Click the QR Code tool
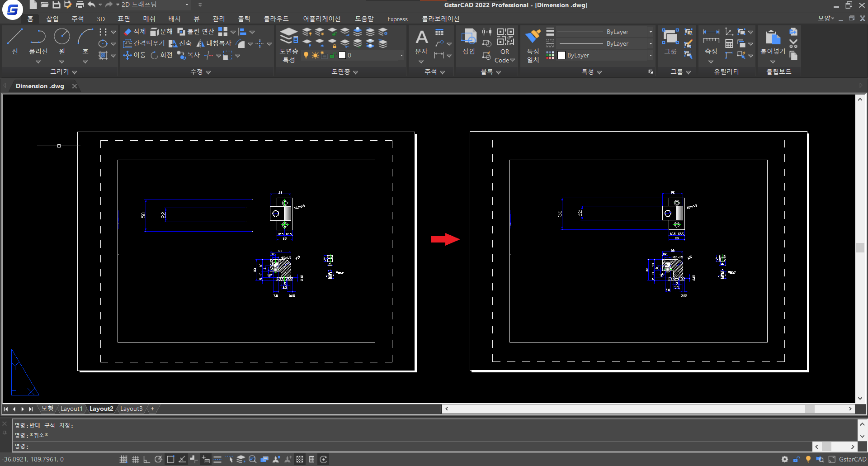The width and height of the screenshot is (868, 466). pos(505,45)
